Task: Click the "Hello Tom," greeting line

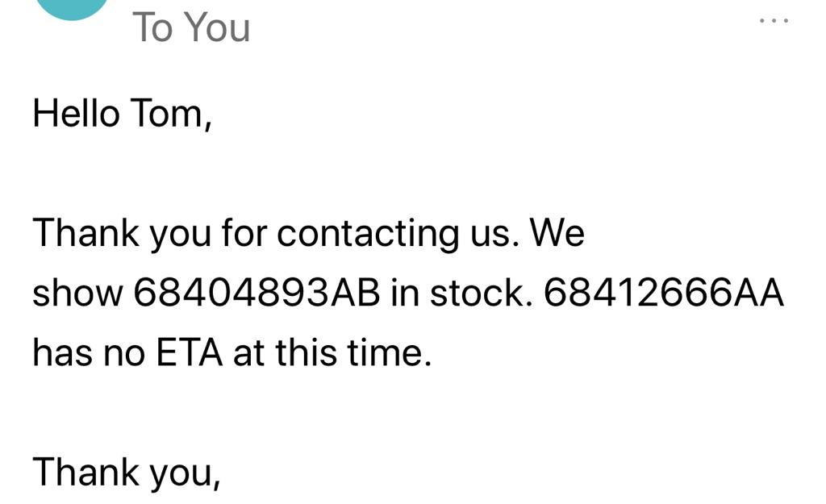Action: pos(122,114)
